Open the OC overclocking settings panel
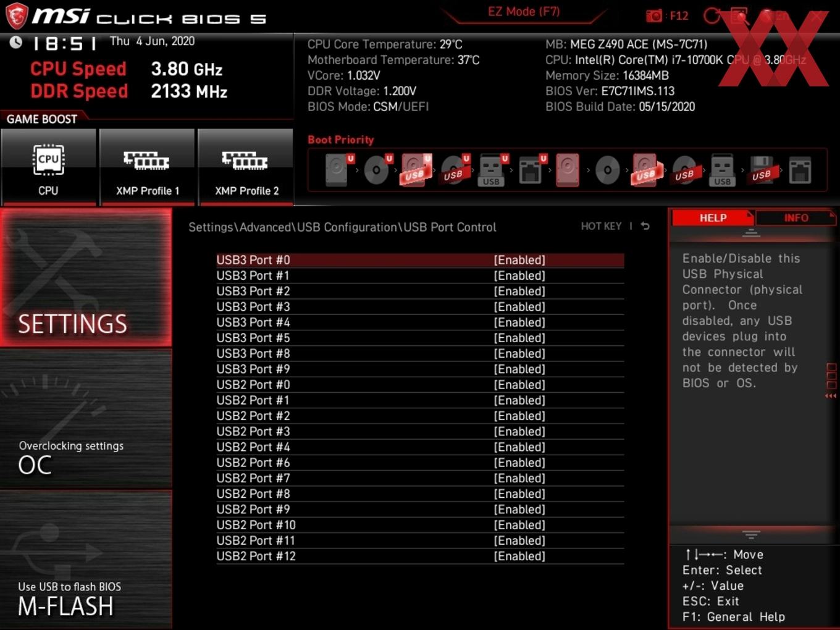Screen dimensions: 840x630 pos(86,419)
